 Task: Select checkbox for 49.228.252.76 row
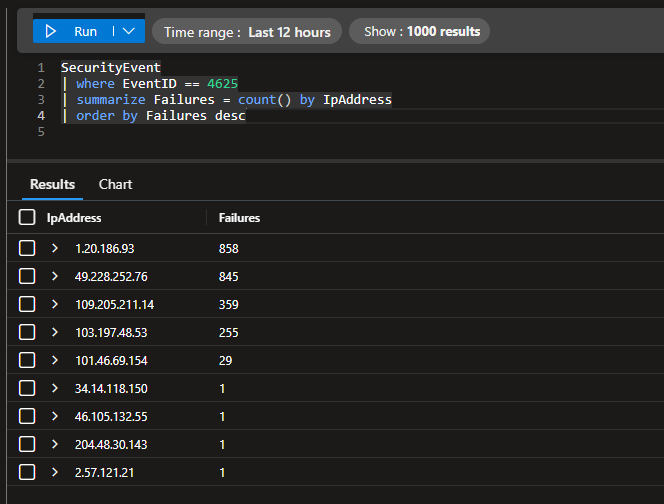(x=27, y=276)
